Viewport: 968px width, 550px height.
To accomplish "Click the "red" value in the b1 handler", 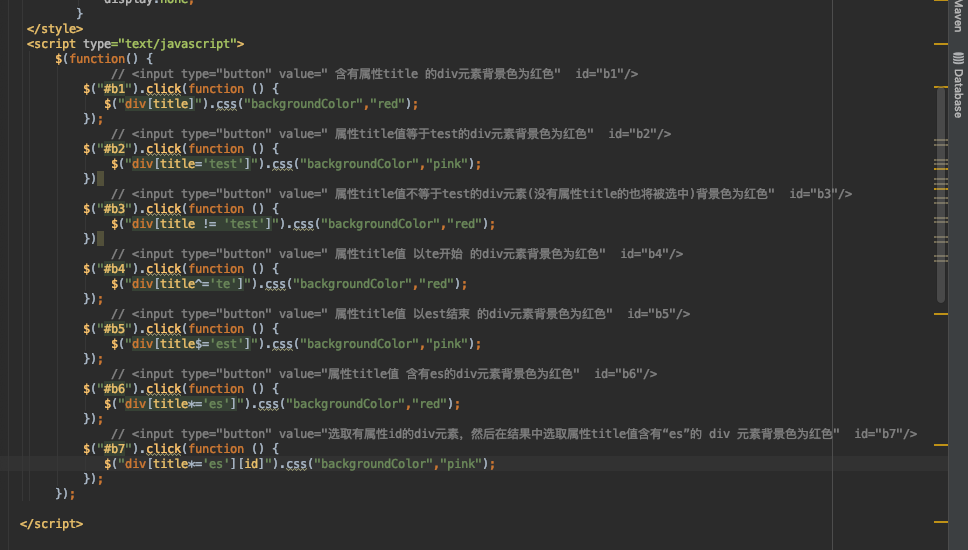I will (387, 104).
